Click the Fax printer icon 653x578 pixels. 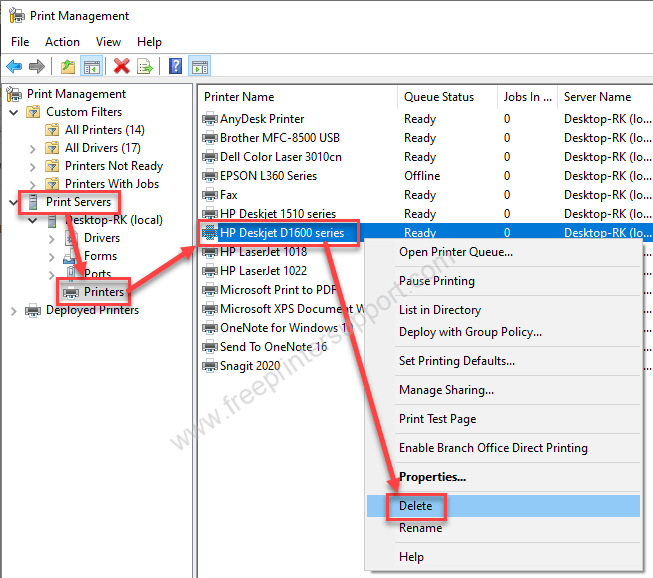(x=209, y=195)
